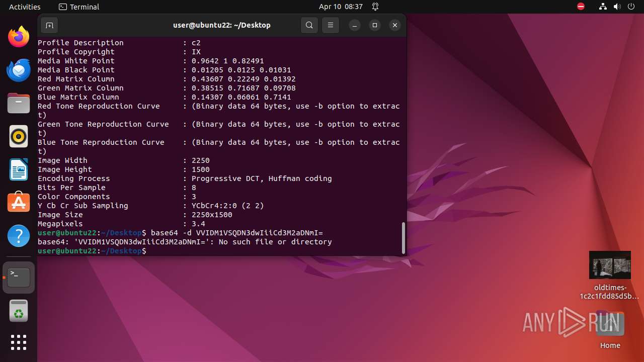Click the terminal title bar text
This screenshot has height=362, width=644.
pos(222,25)
